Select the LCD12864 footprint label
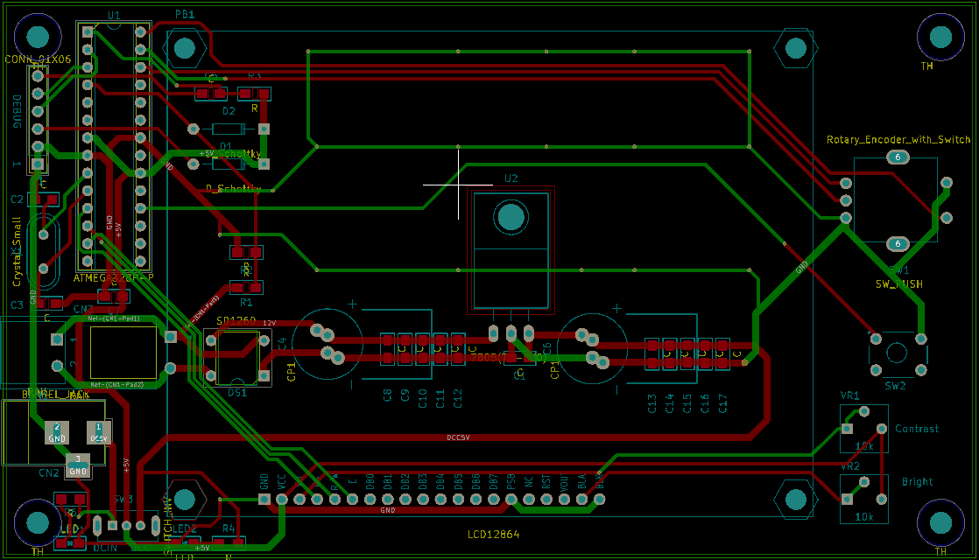979x560 pixels. coord(493,535)
